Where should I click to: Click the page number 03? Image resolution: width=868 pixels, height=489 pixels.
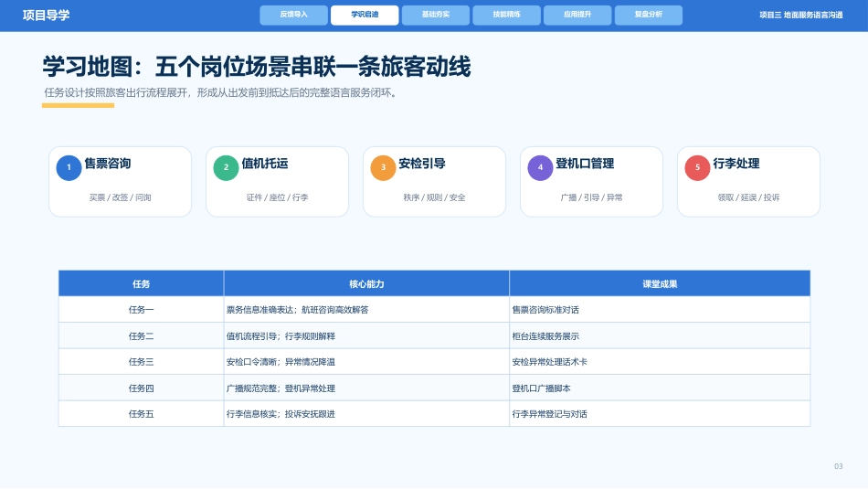(838, 466)
